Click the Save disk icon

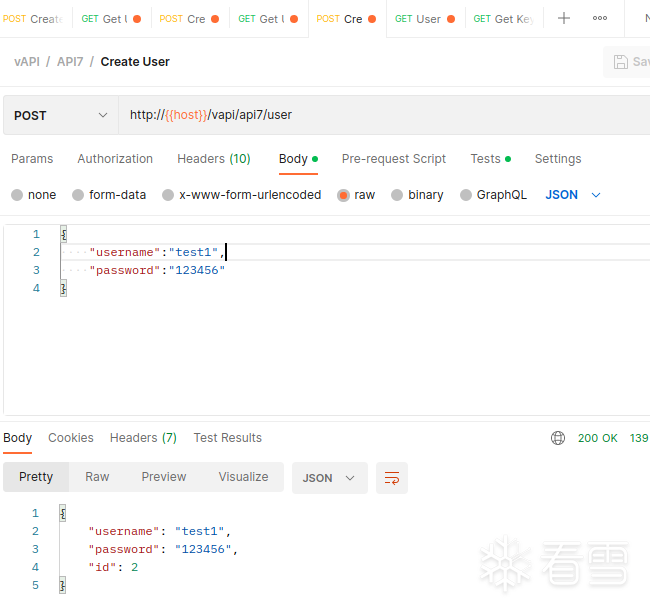[621, 62]
